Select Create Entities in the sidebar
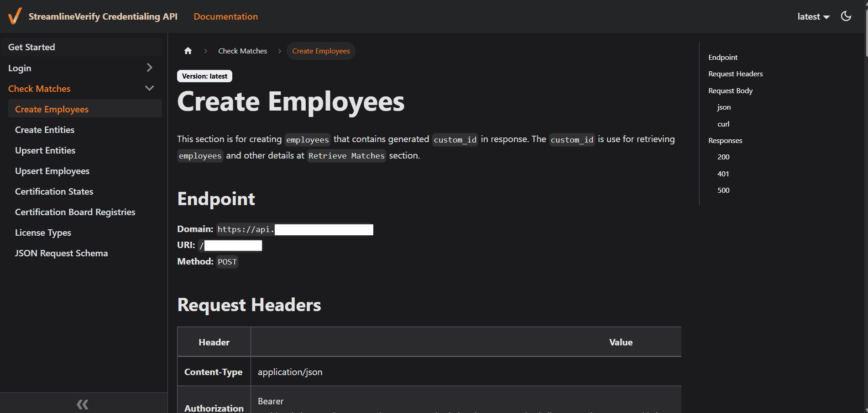 pyautogui.click(x=45, y=130)
